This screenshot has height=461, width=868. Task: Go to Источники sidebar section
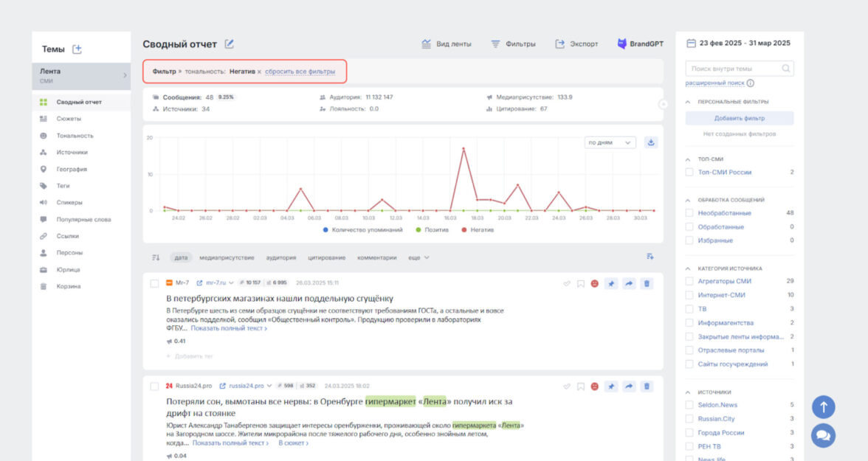tap(72, 153)
